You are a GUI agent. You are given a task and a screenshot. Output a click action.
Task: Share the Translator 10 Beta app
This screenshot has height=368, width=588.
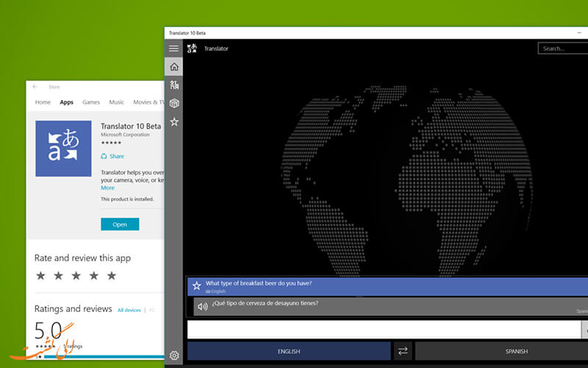click(x=112, y=156)
